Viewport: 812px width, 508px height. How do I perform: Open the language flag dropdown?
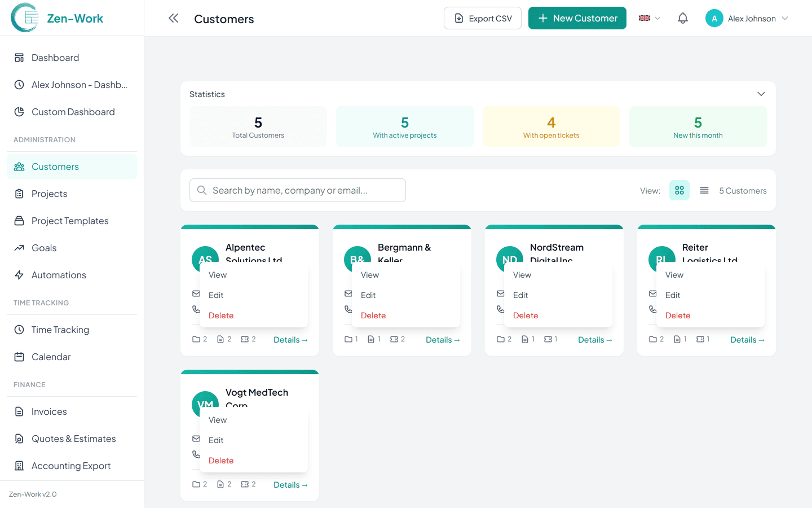(x=648, y=18)
